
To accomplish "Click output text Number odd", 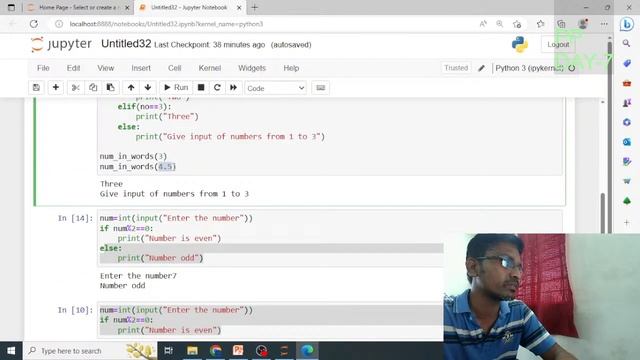I will [122, 286].
